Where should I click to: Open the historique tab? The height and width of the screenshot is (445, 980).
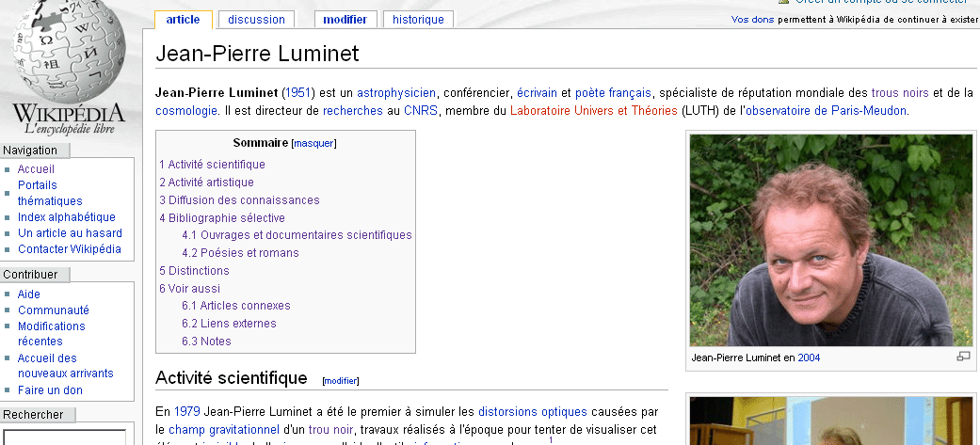pos(418,20)
